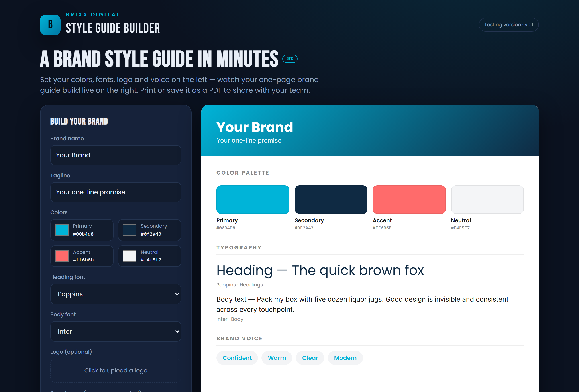The height and width of the screenshot is (392, 579).
Task: Click the Accent swatch in the preview palette
Action: 409,199
